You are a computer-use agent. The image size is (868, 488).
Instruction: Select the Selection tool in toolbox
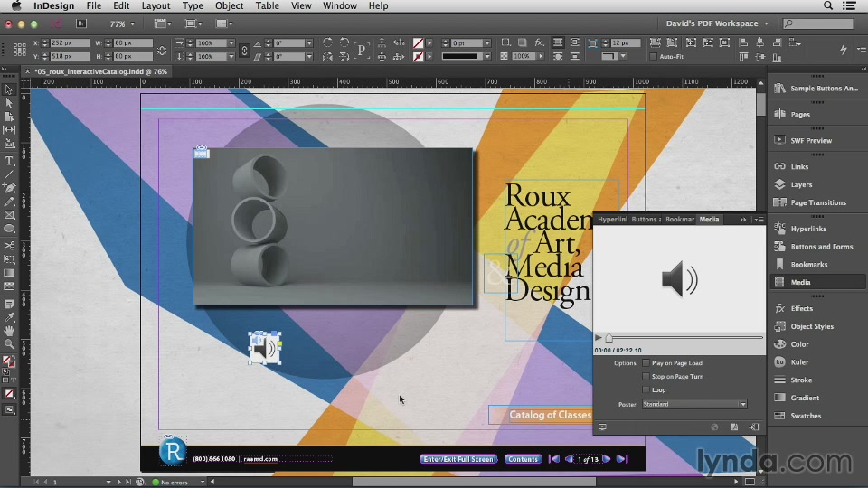coord(9,89)
